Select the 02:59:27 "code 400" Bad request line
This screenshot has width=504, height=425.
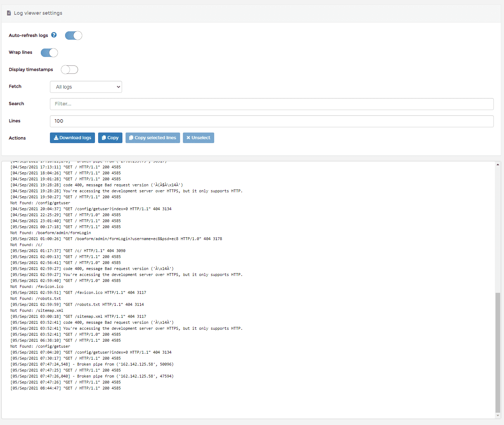[x=92, y=269]
